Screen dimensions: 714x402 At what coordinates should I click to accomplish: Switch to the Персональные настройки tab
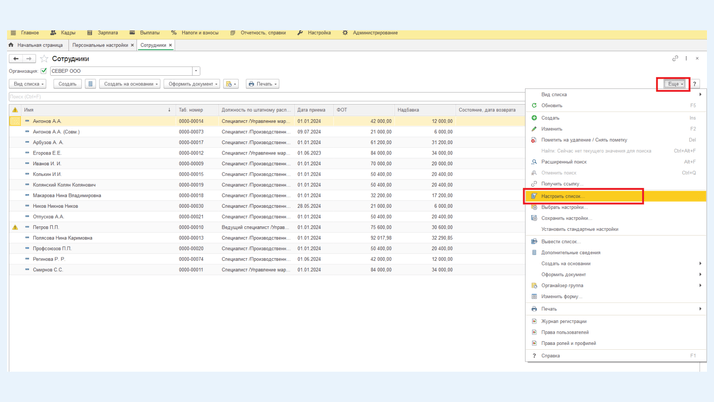[100, 45]
